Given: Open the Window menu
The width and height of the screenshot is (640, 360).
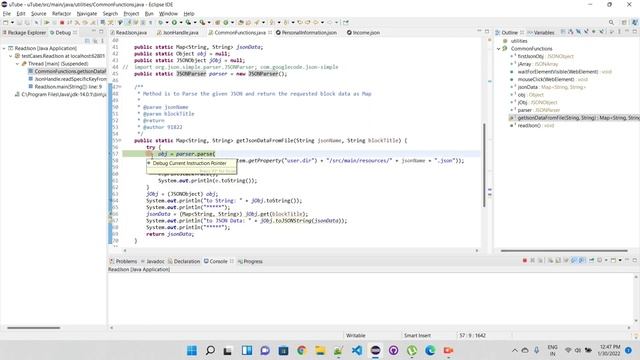Looking at the screenshot, I should pos(168,13).
